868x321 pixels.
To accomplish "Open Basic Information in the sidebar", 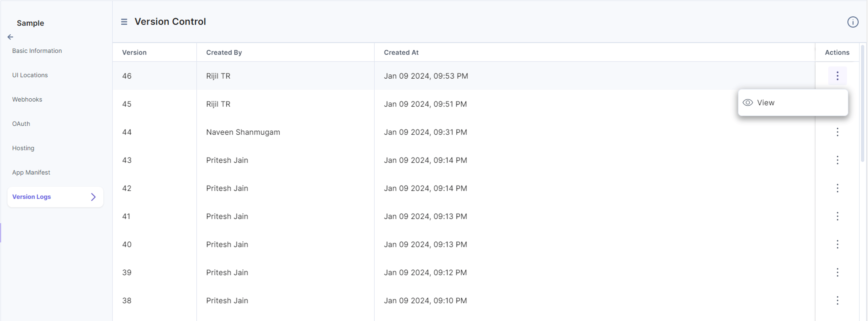I will [37, 51].
